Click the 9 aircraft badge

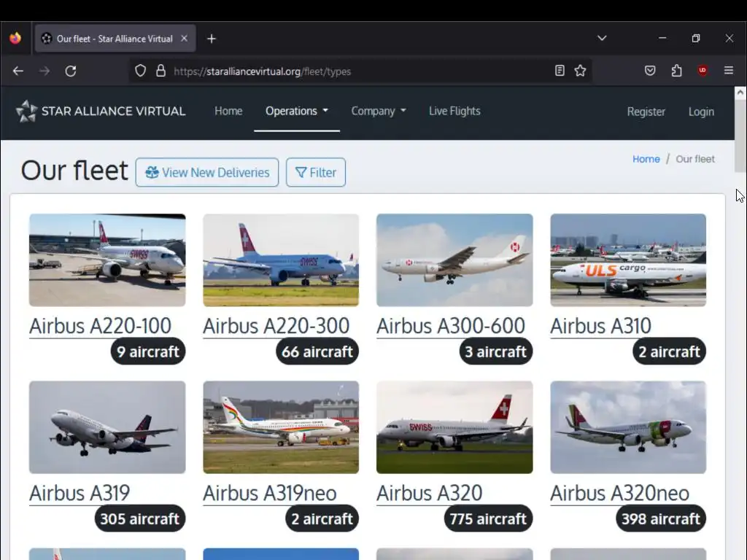148,351
